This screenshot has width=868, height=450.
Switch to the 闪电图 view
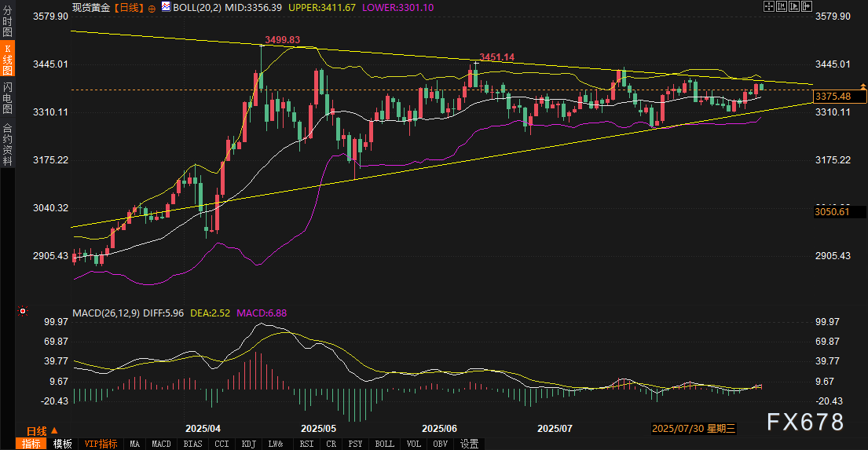7,97
